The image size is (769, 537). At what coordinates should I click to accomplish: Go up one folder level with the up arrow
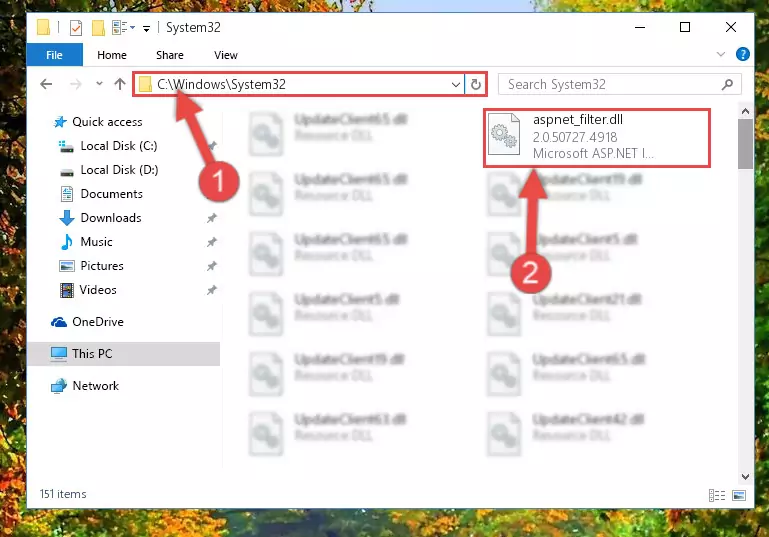pyautogui.click(x=120, y=84)
